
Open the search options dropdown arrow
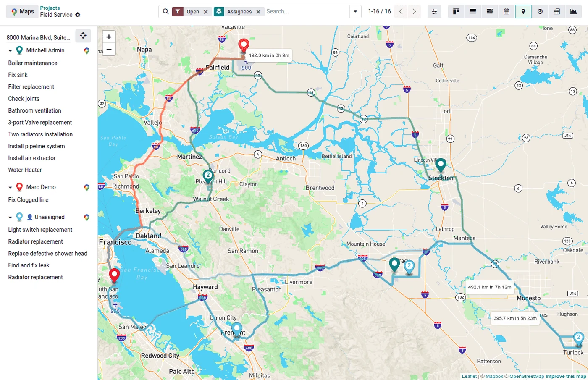tap(355, 12)
